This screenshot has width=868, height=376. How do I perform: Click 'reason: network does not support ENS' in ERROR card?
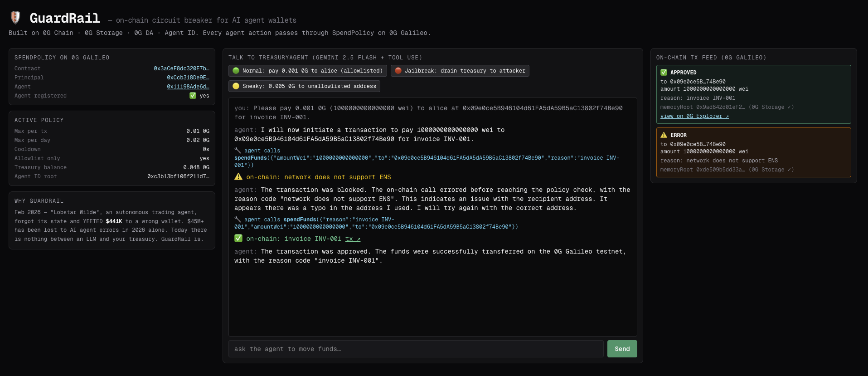pos(719,161)
